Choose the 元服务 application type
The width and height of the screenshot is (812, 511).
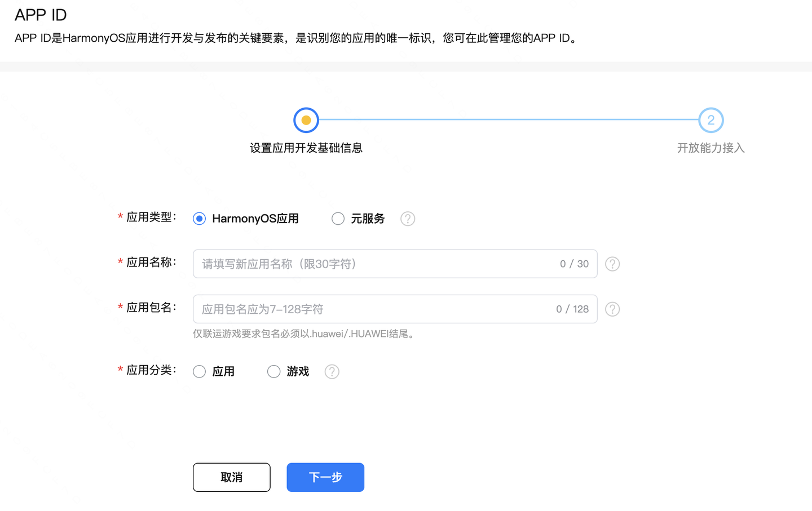pyautogui.click(x=338, y=219)
